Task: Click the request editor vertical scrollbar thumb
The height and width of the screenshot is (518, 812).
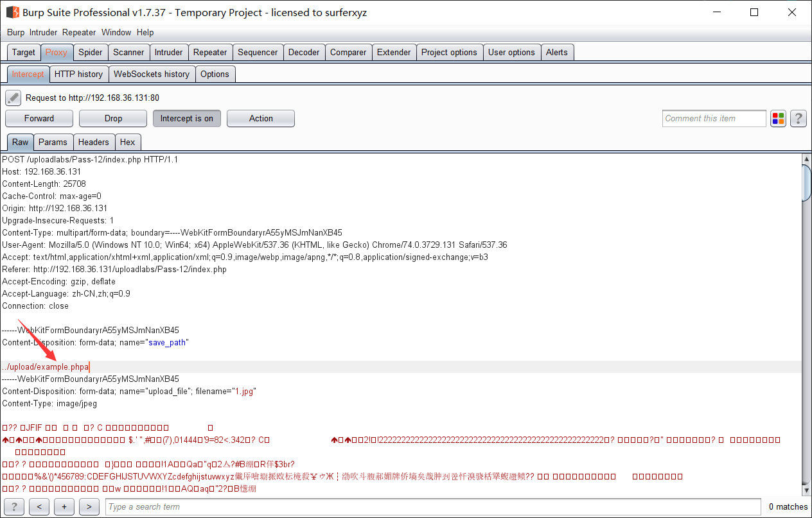Action: 807,183
